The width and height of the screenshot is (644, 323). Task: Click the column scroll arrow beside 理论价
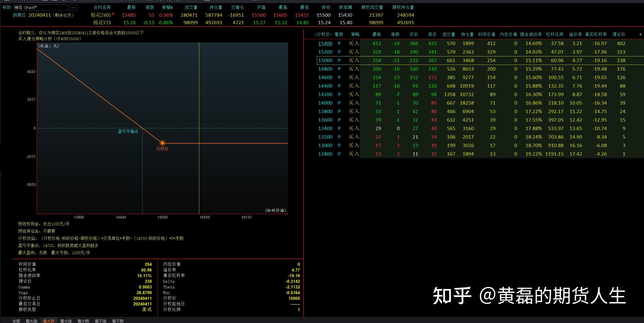640,34
